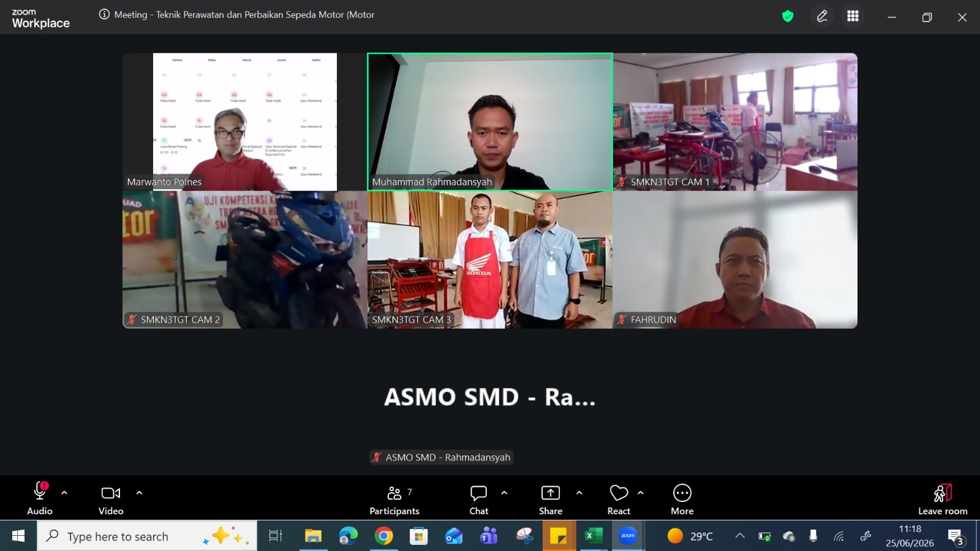
Task: Open the notification center with 3 notifications
Action: tap(956, 537)
